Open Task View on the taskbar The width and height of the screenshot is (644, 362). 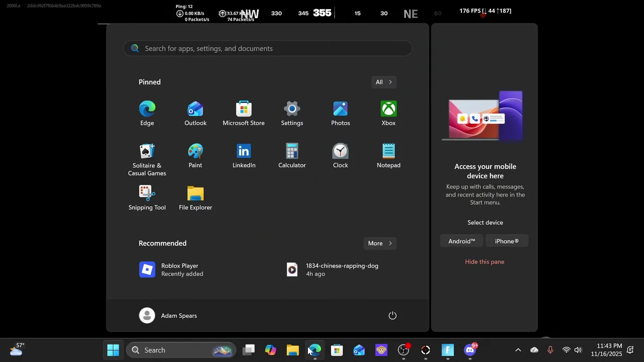[249, 350]
